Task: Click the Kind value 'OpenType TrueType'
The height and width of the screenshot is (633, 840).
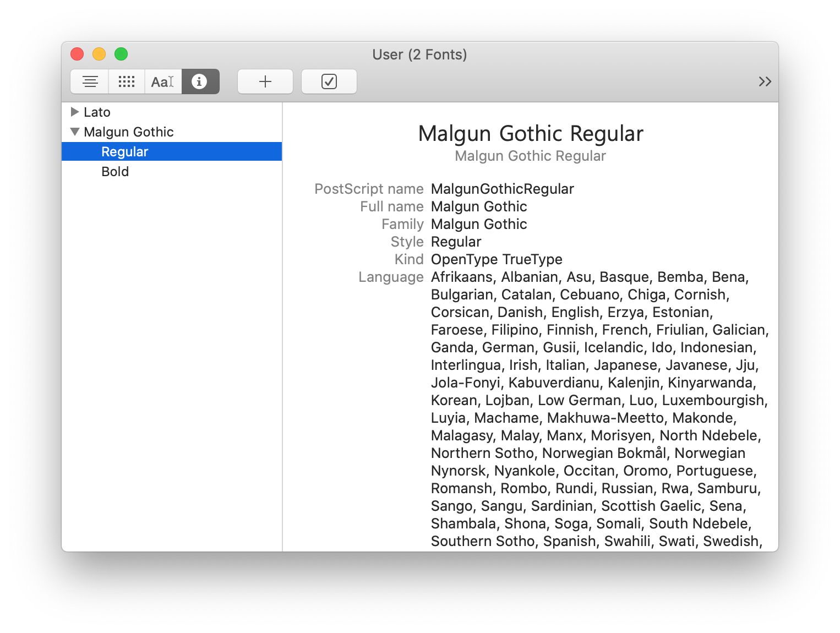Action: click(497, 259)
